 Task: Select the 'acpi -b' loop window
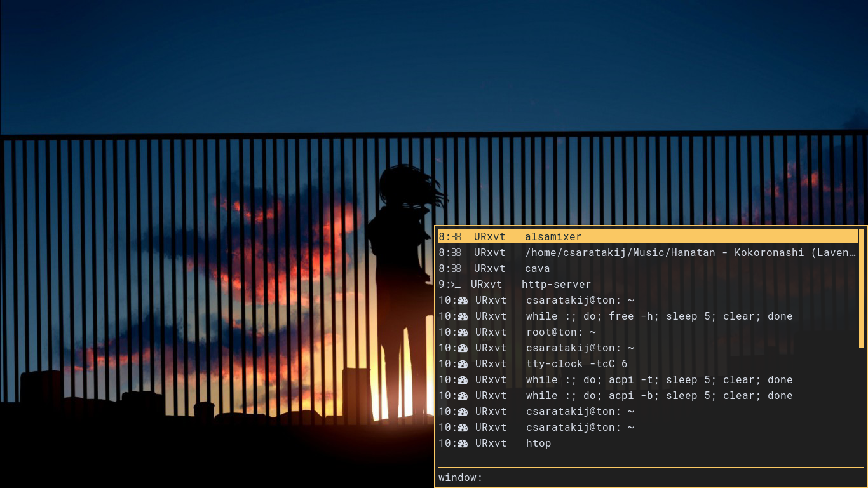pos(648,395)
